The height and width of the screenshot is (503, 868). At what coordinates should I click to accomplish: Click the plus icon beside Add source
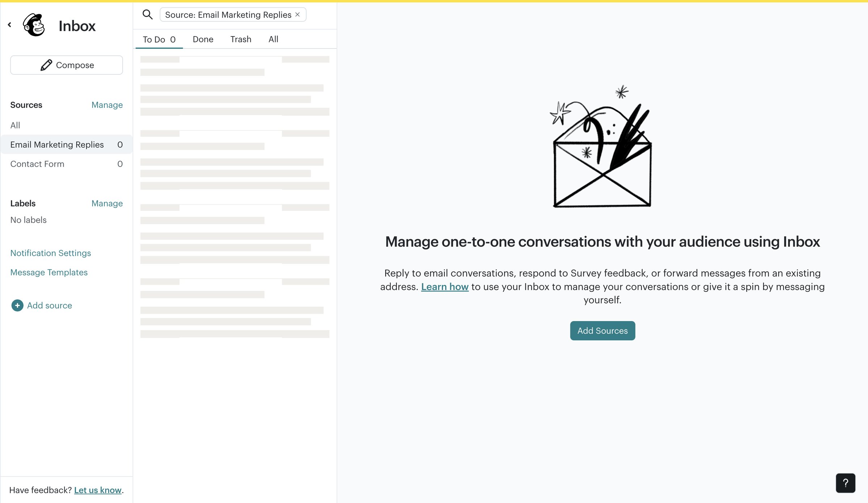coord(17,306)
